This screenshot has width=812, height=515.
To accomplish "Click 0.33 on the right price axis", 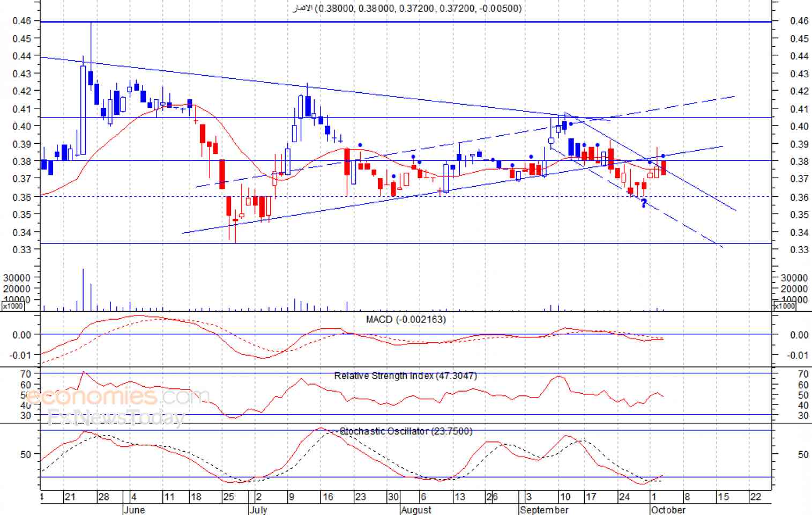I will coord(799,250).
